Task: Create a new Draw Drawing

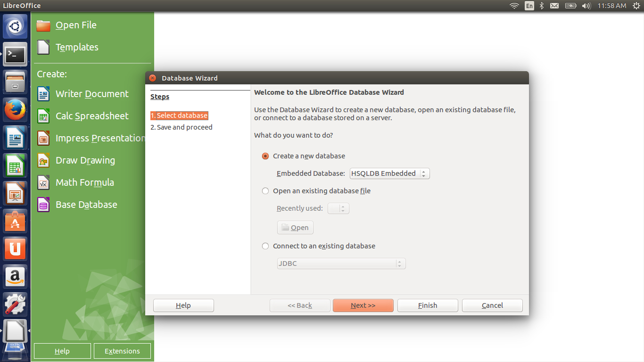Action: point(76,160)
